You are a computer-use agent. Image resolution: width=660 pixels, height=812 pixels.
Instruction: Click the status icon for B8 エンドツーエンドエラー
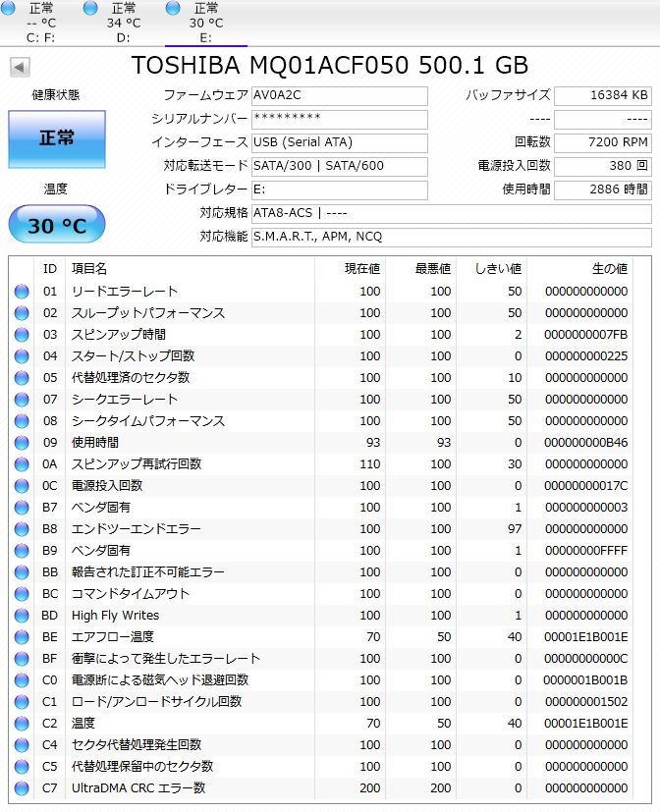coord(22,529)
